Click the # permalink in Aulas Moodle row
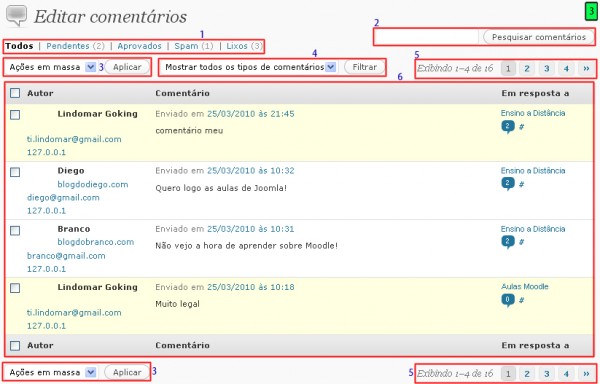Image resolution: width=600 pixels, height=384 pixels. [x=521, y=300]
